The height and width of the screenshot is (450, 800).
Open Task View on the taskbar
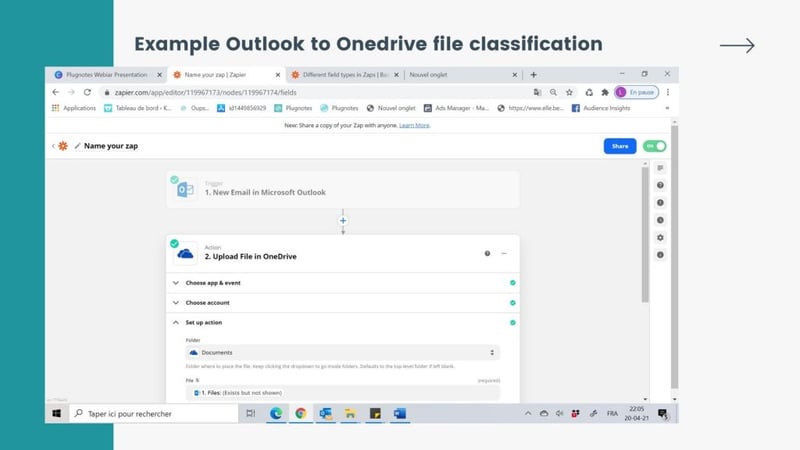[x=251, y=413]
